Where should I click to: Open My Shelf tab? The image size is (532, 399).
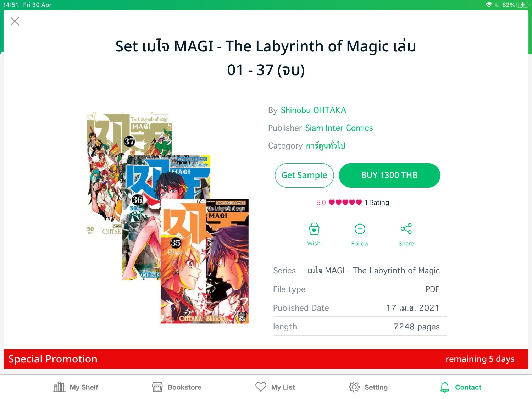point(76,387)
